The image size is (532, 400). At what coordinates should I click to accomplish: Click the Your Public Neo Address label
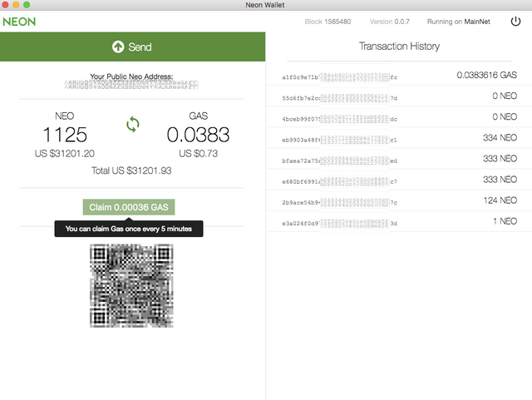coord(131,77)
